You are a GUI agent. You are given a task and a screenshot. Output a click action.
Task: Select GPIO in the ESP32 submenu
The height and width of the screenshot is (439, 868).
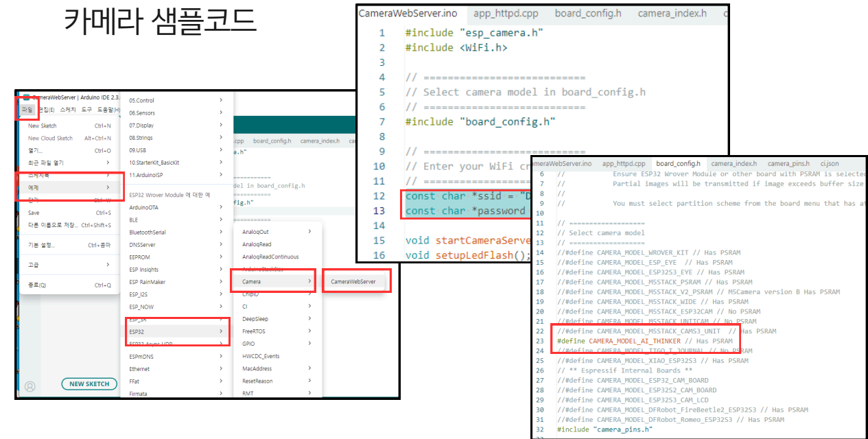[x=278, y=344]
